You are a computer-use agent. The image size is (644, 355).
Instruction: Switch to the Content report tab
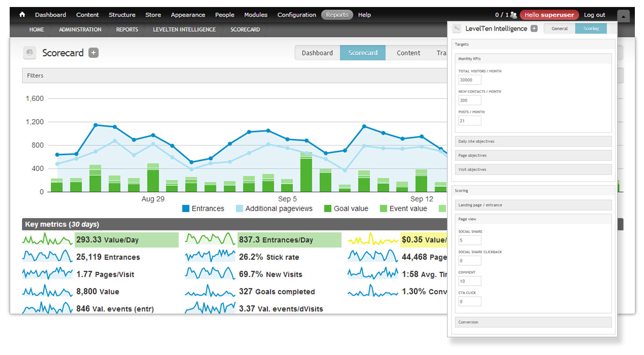tap(408, 53)
